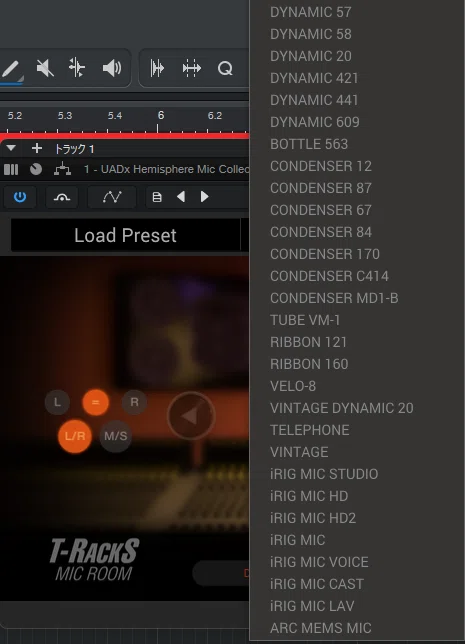
Task: Add insert with the plus icon
Action: [37, 148]
